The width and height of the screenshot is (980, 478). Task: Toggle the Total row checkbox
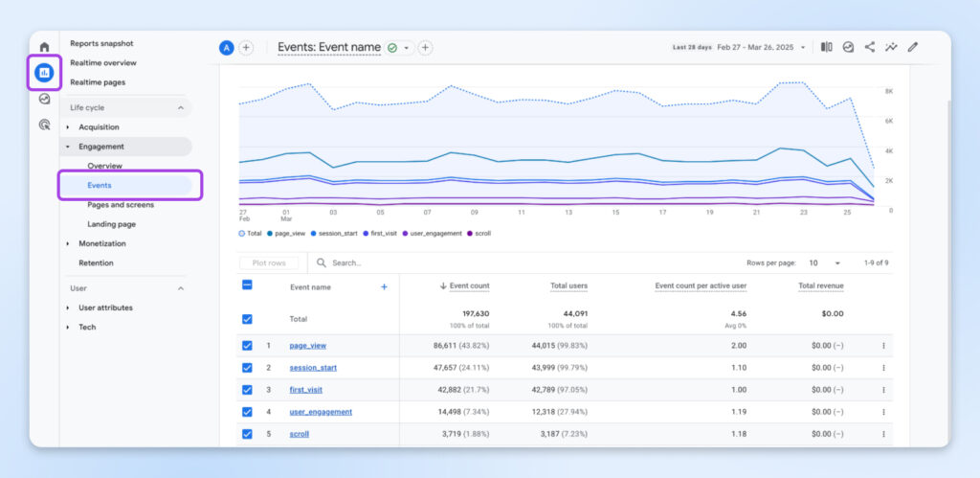[248, 319]
